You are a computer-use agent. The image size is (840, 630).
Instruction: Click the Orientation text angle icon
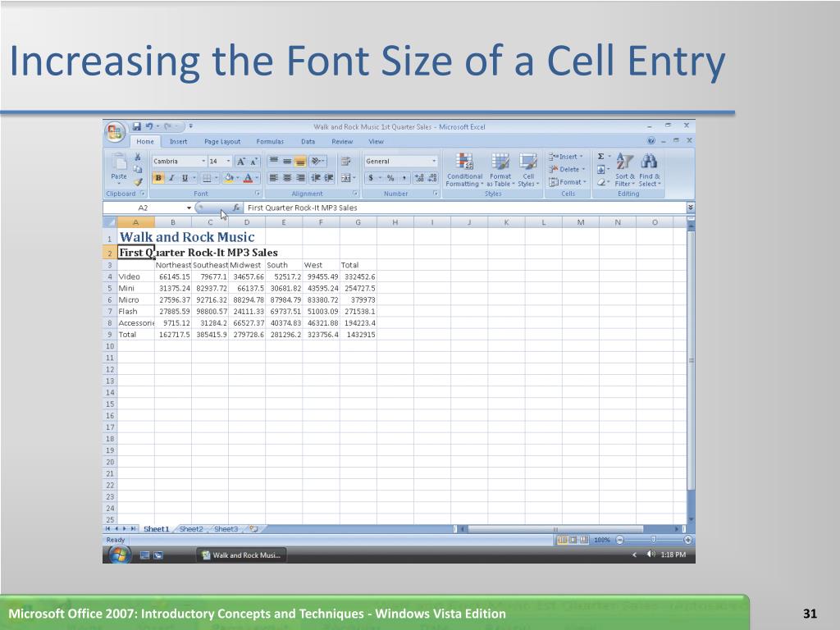316,162
